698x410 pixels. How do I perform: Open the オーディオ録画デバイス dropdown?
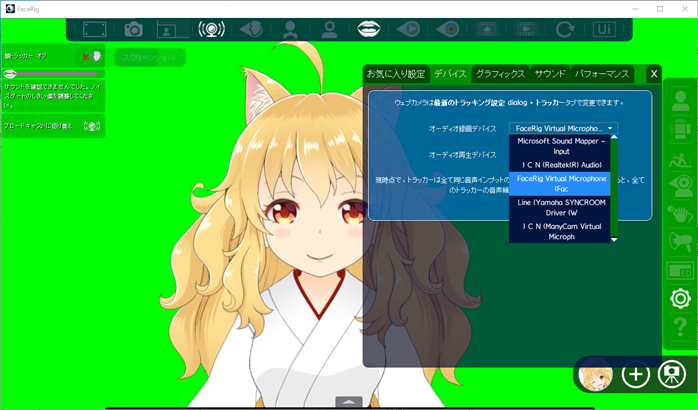pyautogui.click(x=563, y=128)
